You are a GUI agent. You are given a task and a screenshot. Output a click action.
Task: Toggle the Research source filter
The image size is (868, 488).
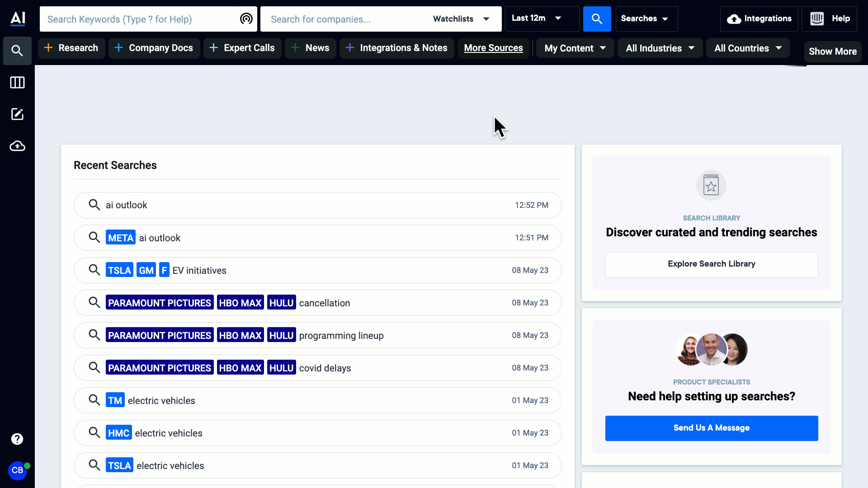click(71, 48)
